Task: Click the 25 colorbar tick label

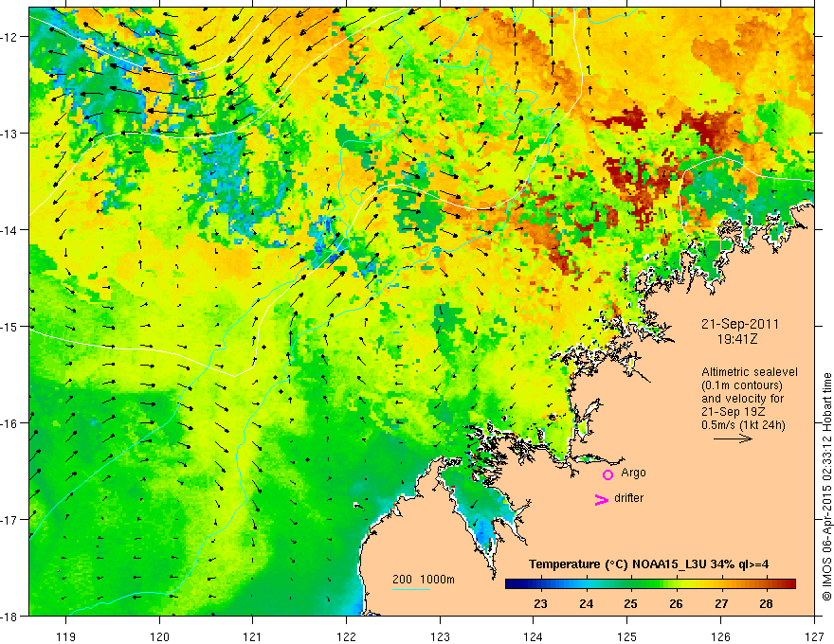Action: click(631, 604)
